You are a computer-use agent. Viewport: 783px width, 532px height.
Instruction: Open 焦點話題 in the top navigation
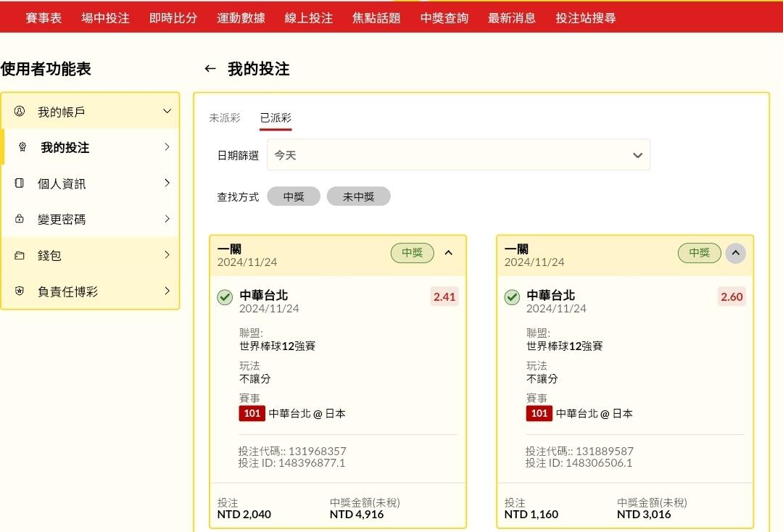[x=376, y=18]
